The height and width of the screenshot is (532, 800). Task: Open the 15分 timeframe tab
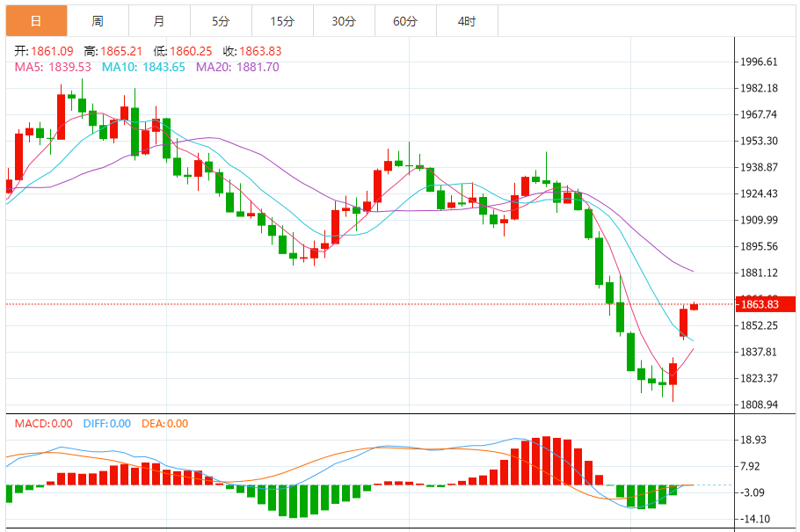pos(282,21)
